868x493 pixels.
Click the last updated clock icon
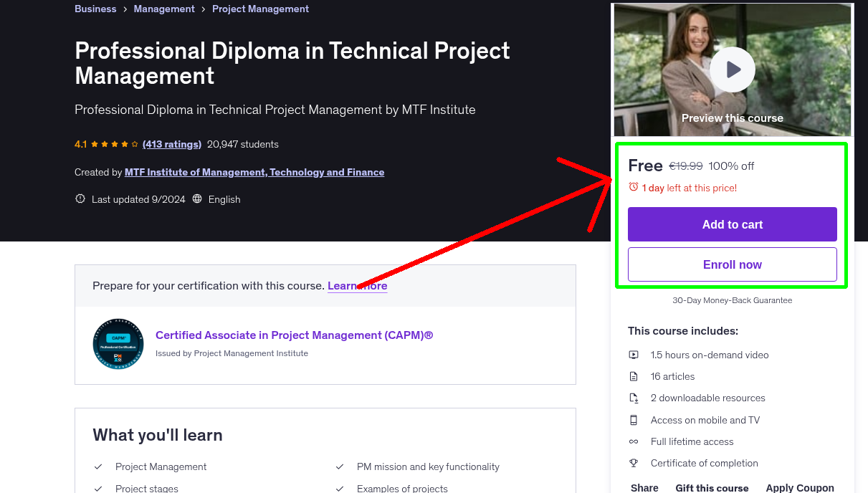point(80,199)
